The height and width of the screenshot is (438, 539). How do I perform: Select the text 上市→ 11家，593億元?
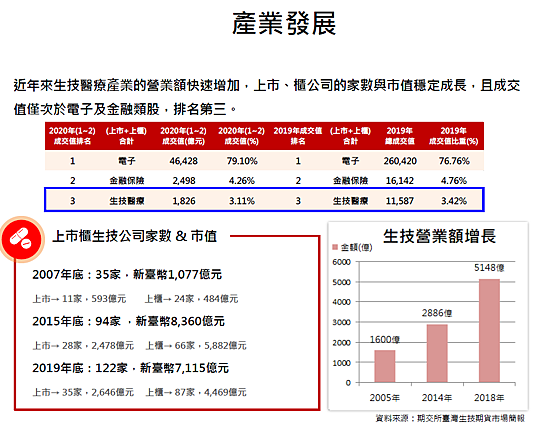pyautogui.click(x=79, y=299)
